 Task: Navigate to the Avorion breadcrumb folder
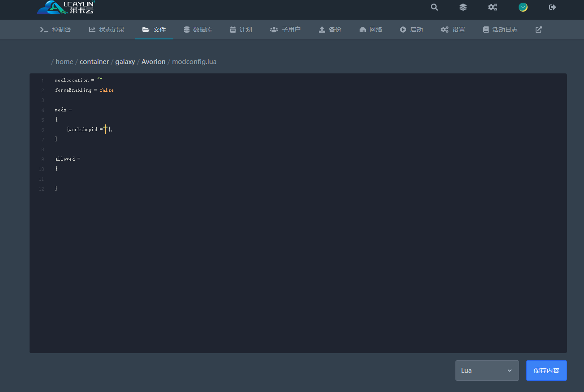pos(153,62)
